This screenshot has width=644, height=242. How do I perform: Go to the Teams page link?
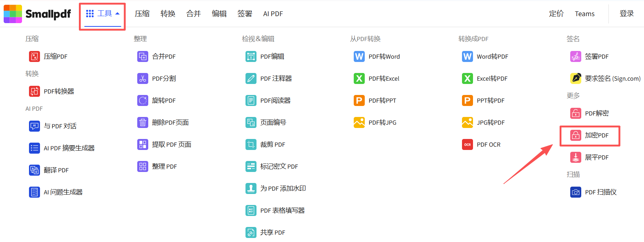tap(585, 14)
